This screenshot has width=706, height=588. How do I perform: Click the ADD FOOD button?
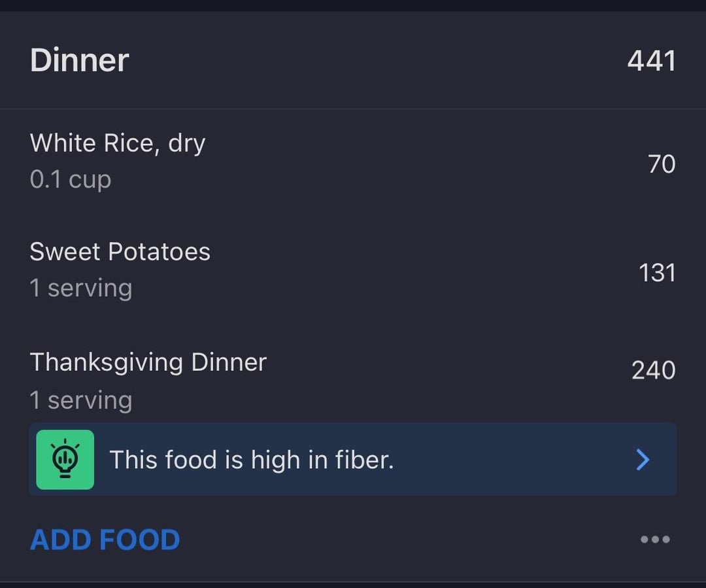tap(105, 540)
